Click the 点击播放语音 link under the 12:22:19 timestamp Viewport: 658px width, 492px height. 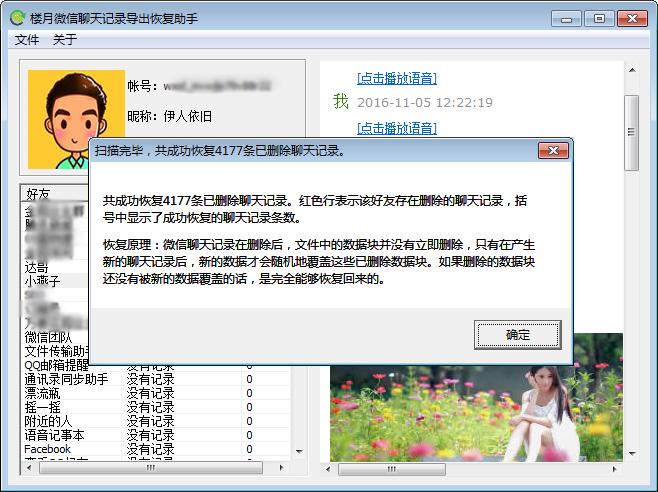397,128
